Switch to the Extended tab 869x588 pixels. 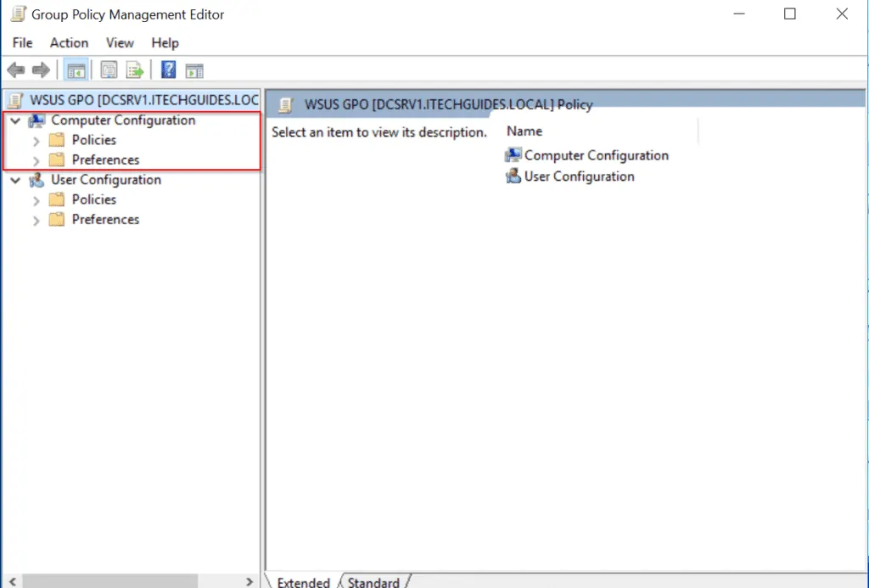(302, 581)
